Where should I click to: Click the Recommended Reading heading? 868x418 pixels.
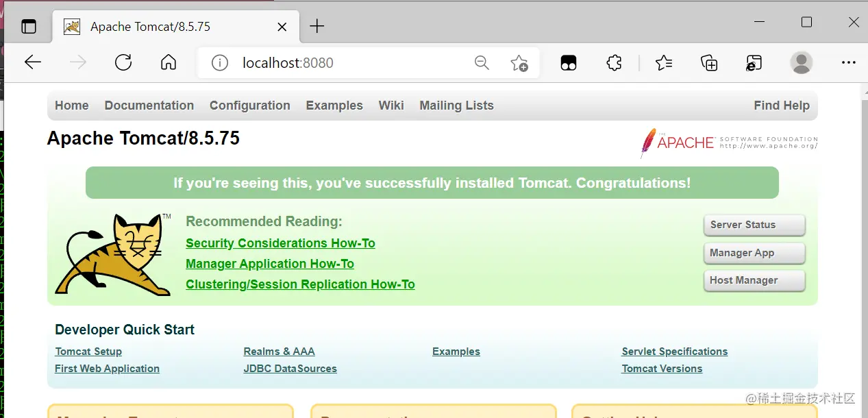(x=264, y=221)
